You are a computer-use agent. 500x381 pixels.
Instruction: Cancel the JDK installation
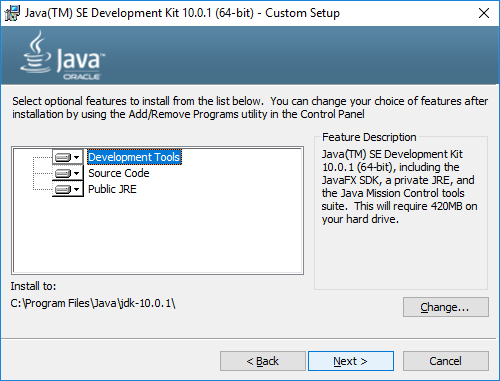coord(446,361)
